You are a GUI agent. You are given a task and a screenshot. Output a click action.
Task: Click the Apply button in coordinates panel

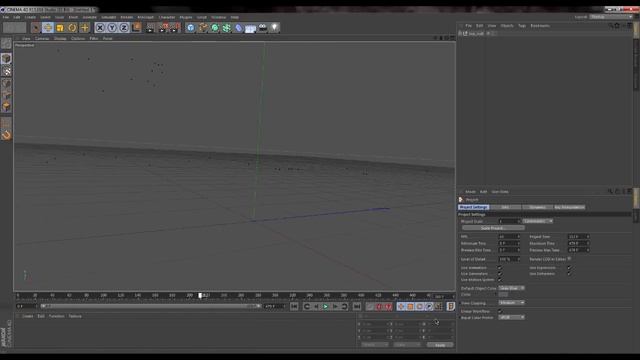pyautogui.click(x=440, y=345)
